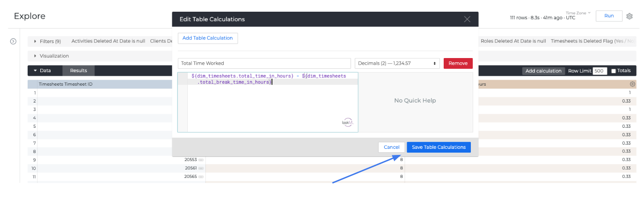Remove the Total Time Worked calculation
Screen dimensions: 644x198
pyautogui.click(x=458, y=63)
